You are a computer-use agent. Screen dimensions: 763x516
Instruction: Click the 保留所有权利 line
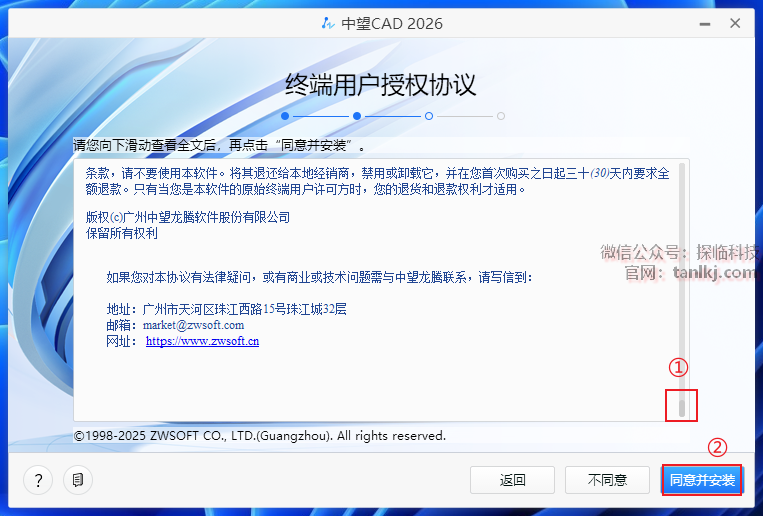(x=122, y=233)
